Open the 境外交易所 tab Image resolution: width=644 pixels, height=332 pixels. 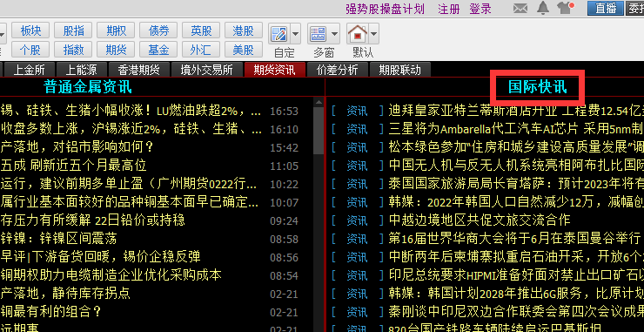[x=206, y=70]
